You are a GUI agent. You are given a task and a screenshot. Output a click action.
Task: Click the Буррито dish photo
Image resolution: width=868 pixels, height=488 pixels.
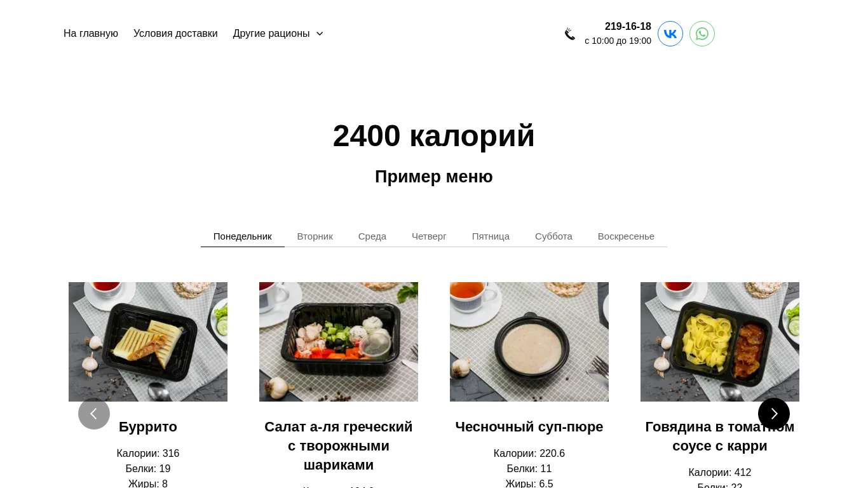(x=148, y=342)
